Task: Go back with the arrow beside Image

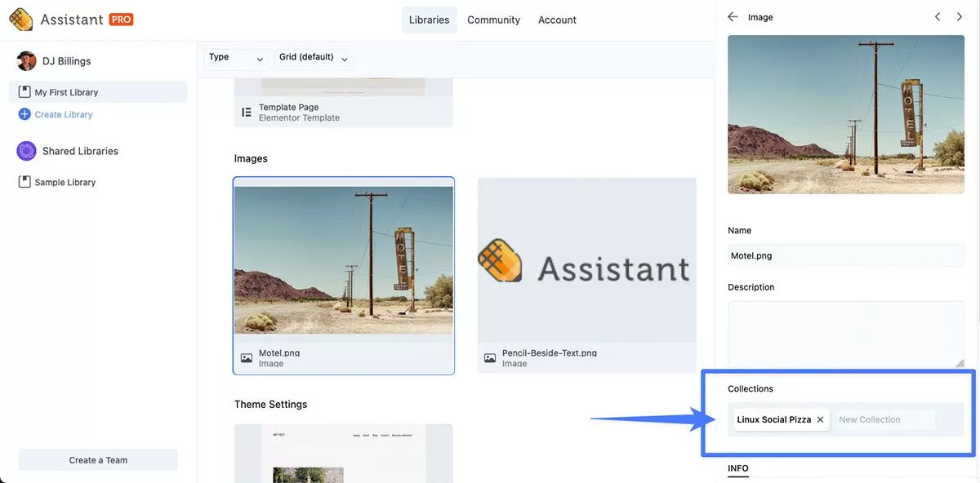Action: pos(733,17)
